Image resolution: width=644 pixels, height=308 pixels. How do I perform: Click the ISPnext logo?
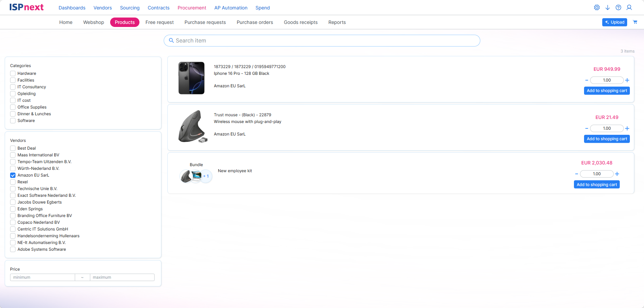[x=26, y=7]
